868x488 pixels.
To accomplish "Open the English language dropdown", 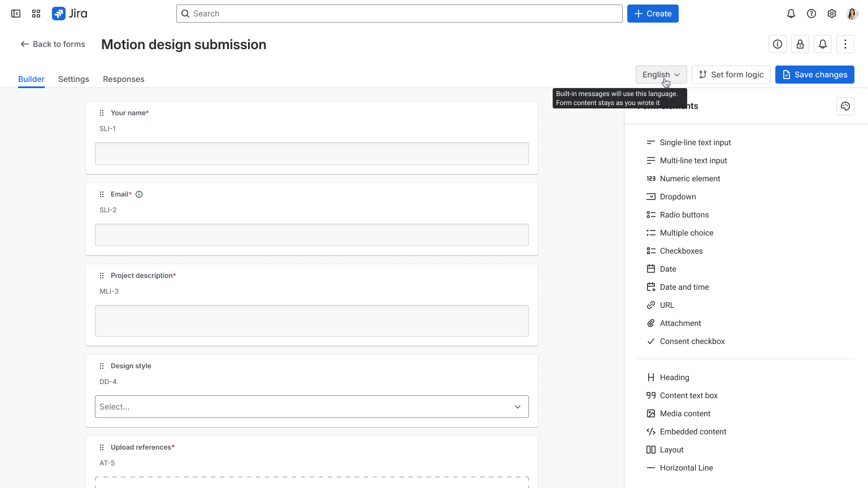I will coord(661,75).
